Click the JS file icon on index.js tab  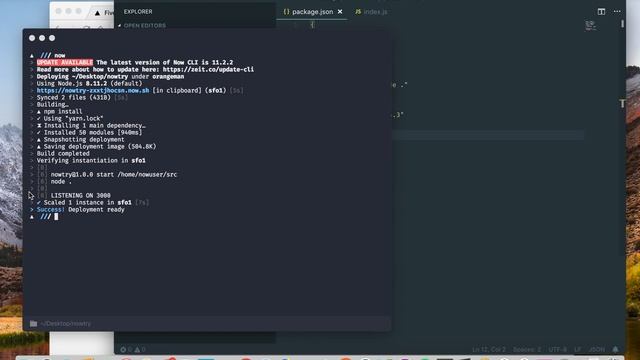point(358,12)
